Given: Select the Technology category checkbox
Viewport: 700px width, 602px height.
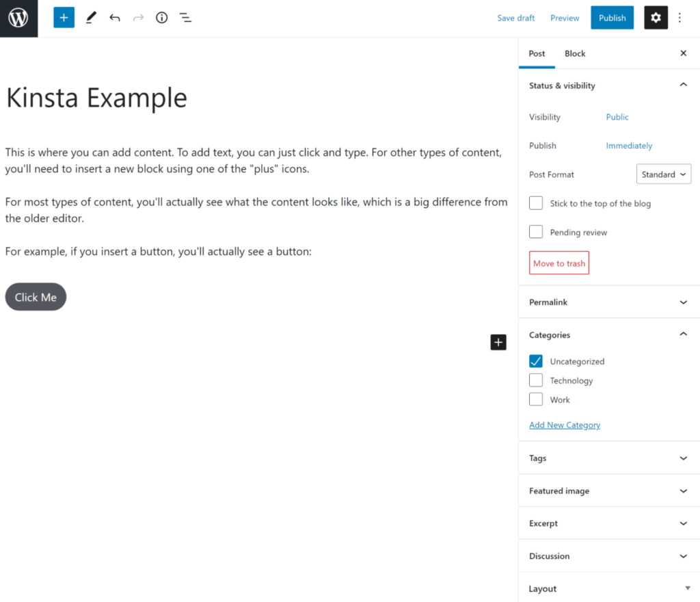Looking at the screenshot, I should (x=536, y=380).
